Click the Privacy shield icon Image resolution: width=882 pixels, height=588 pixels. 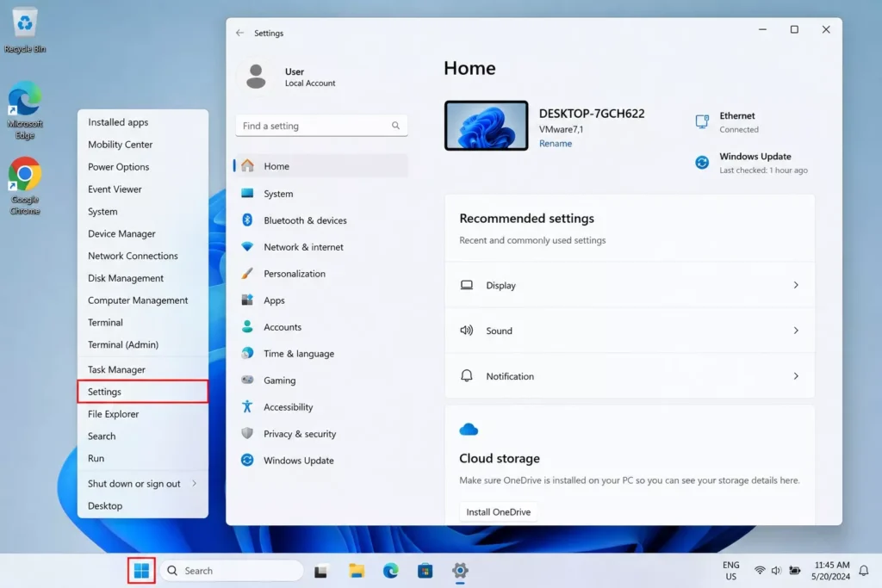coord(247,433)
